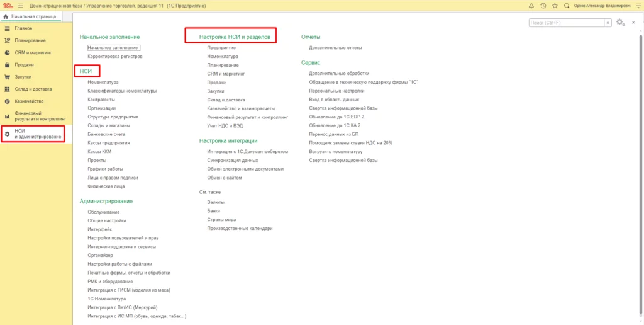Click the shopping cart icon for Закупки
This screenshot has width=644, height=325.
pyautogui.click(x=7, y=77)
